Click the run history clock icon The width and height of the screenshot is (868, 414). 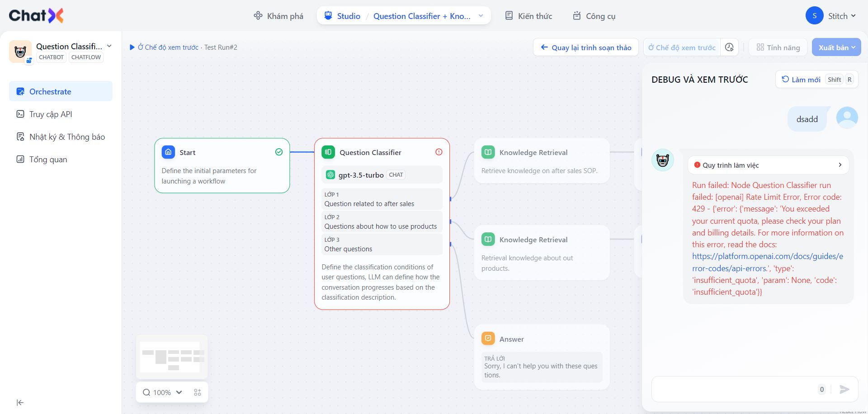729,47
